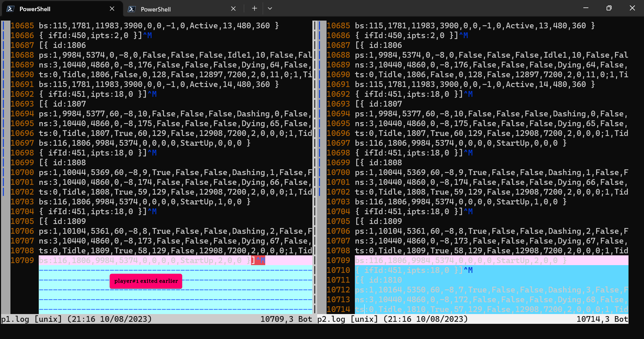Close the terminal window
The width and height of the screenshot is (644, 339).
pyautogui.click(x=632, y=8)
